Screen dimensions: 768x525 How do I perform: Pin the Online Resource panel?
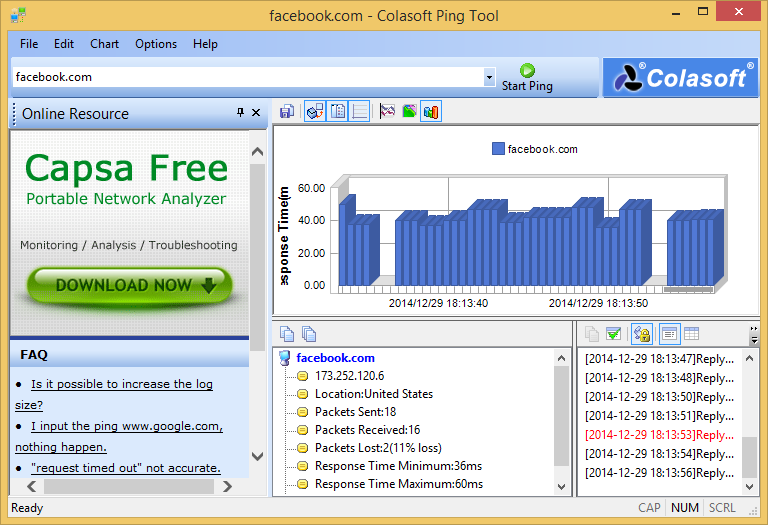pyautogui.click(x=240, y=113)
